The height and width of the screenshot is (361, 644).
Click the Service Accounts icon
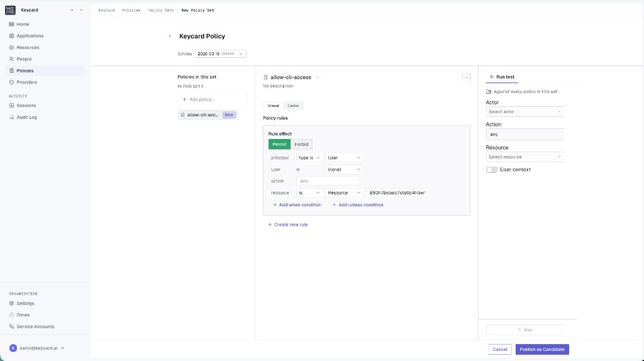click(11, 326)
